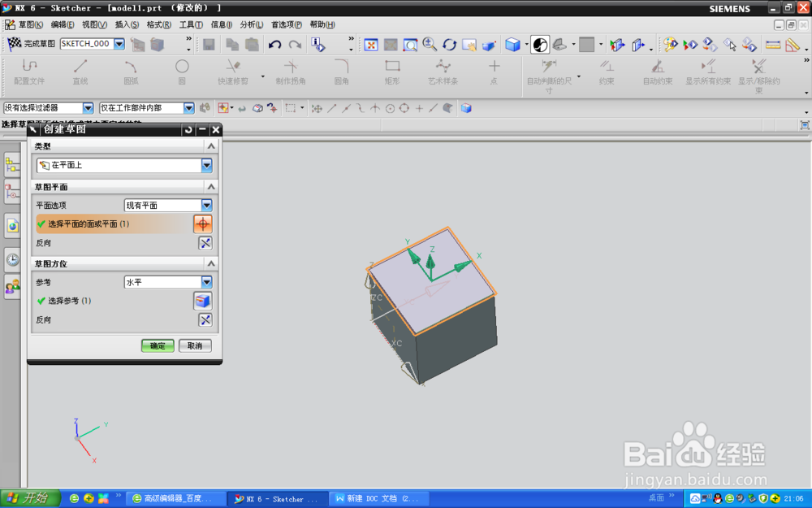812x508 pixels.
Task: Open the sketch type dropdown (在平面上)
Action: [206, 165]
